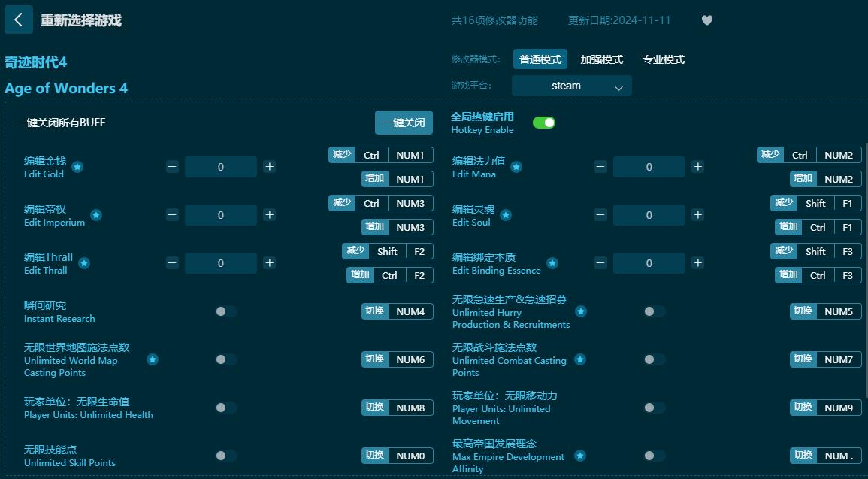Click the star icon beside Edit Soul
Image resolution: width=868 pixels, height=479 pixels.
[505, 216]
